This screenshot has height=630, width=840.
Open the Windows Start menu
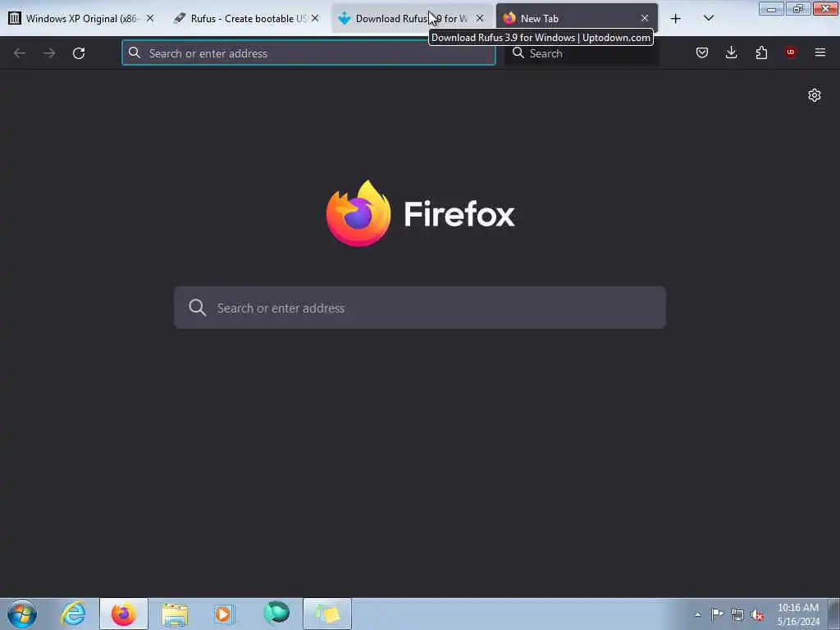point(22,614)
